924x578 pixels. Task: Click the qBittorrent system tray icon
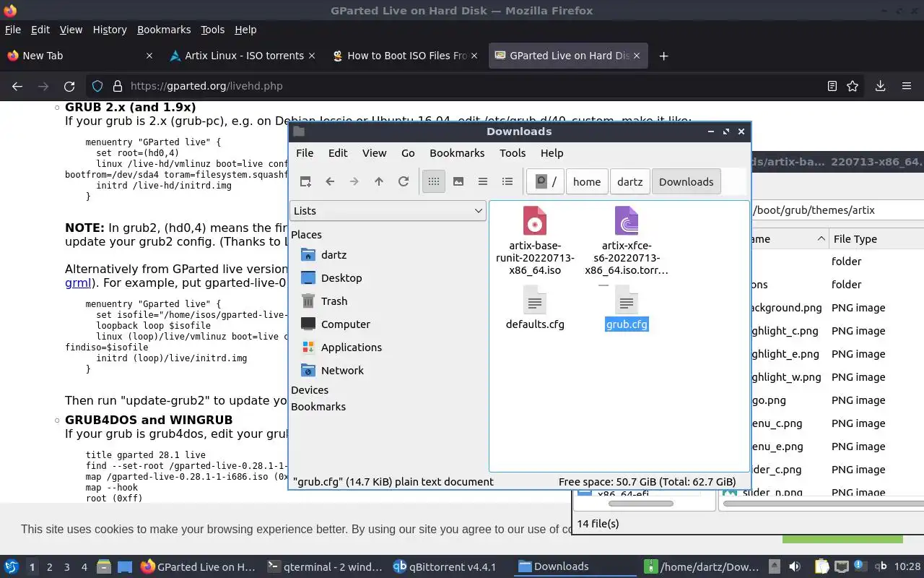click(881, 566)
